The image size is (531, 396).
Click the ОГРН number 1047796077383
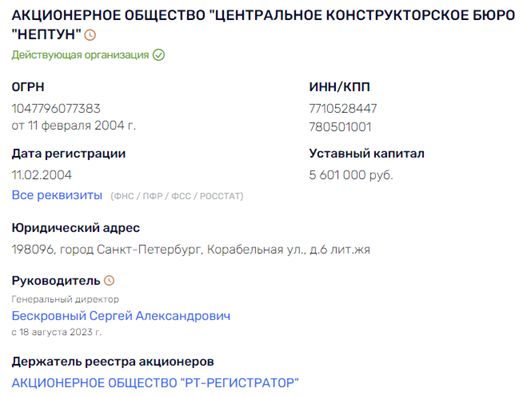tap(56, 109)
